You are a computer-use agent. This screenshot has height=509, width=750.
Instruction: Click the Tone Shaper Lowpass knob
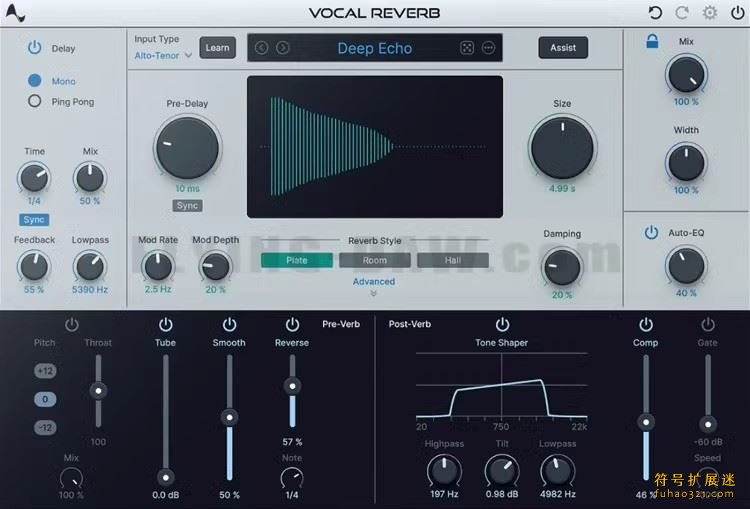point(557,471)
